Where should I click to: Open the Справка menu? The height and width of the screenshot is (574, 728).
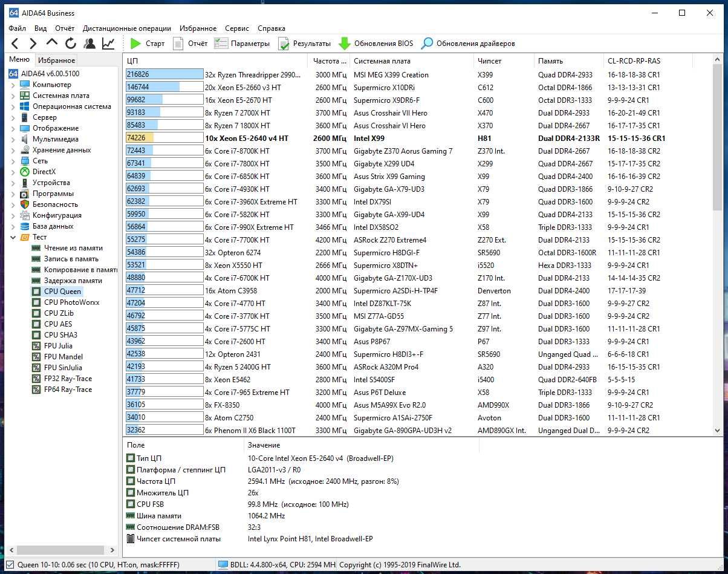pyautogui.click(x=271, y=28)
